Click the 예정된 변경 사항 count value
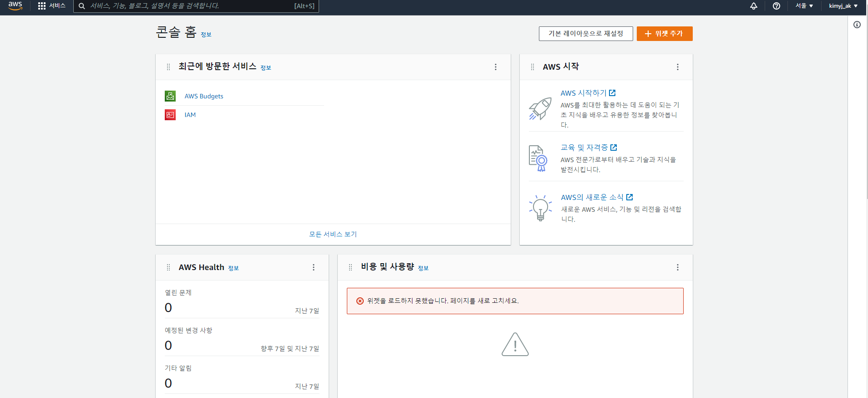 [x=168, y=346]
